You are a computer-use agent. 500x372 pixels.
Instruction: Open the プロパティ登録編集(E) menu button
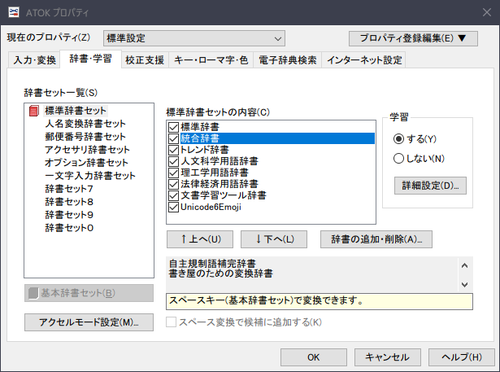click(413, 38)
